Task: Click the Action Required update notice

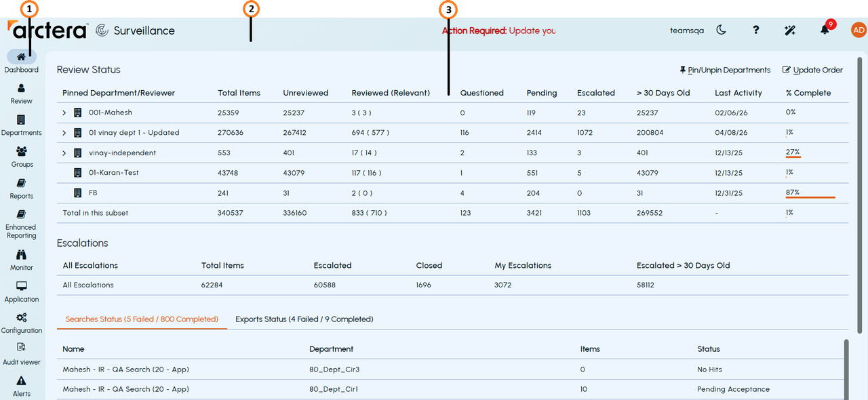Action: (498, 31)
